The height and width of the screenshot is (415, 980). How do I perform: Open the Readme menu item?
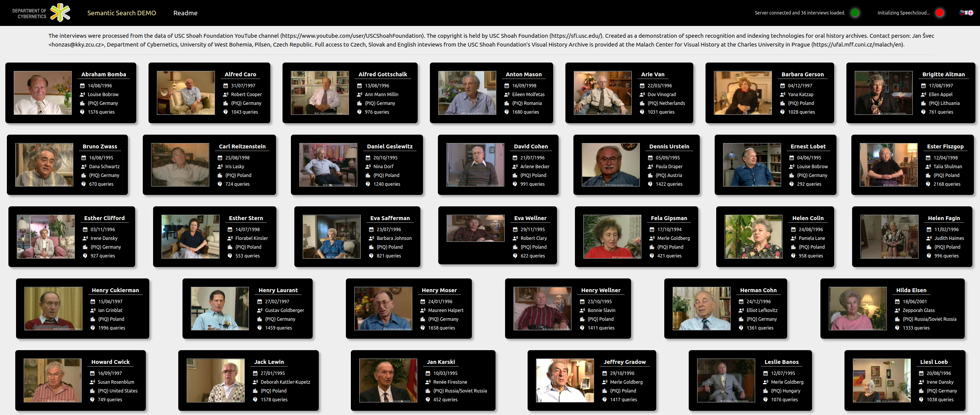(185, 13)
